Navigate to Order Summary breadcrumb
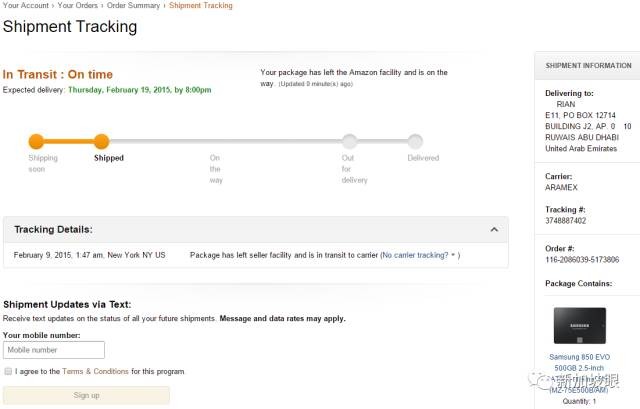 [134, 6]
